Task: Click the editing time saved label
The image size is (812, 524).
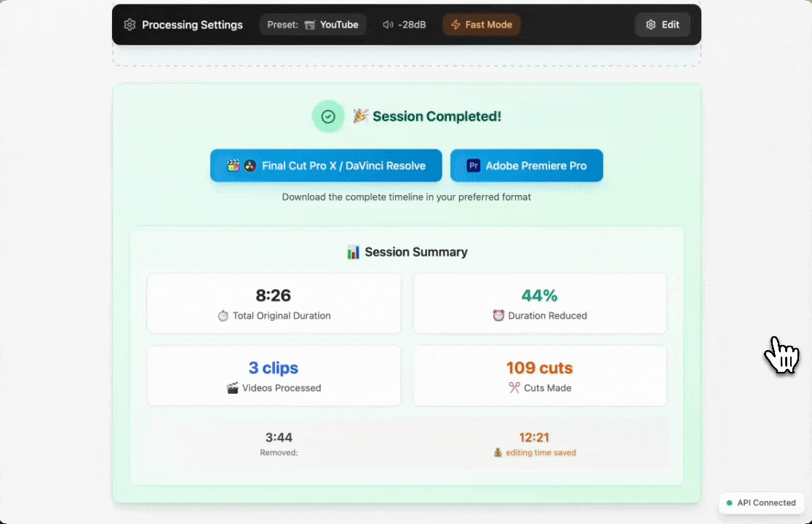Action: pos(541,453)
